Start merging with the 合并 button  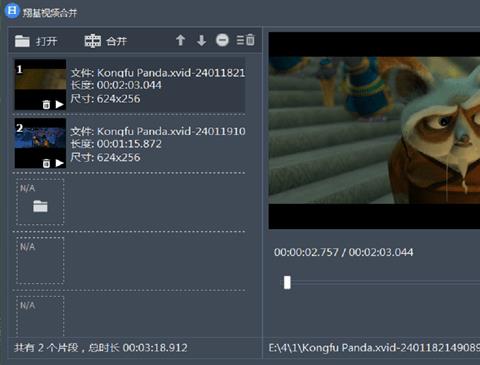[106, 41]
